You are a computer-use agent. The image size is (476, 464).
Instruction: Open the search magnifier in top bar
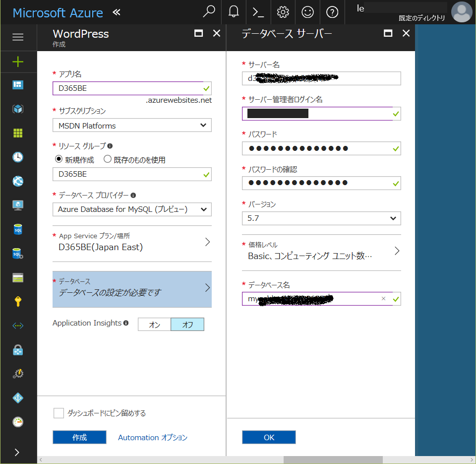click(x=209, y=12)
